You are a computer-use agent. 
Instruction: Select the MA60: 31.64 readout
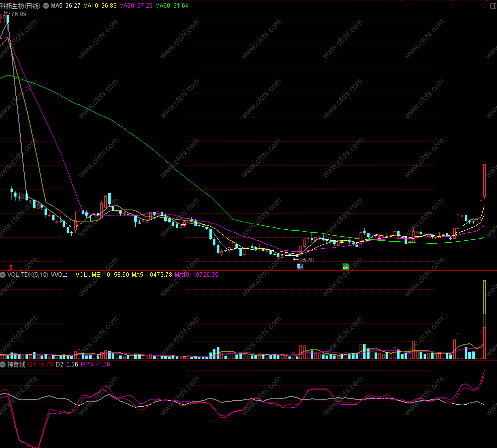[x=172, y=6]
